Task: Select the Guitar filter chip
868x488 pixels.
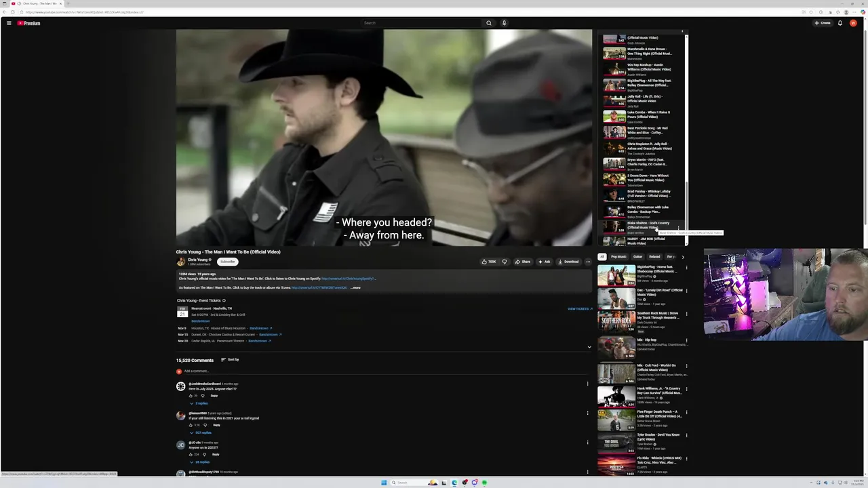Action: pyautogui.click(x=637, y=257)
